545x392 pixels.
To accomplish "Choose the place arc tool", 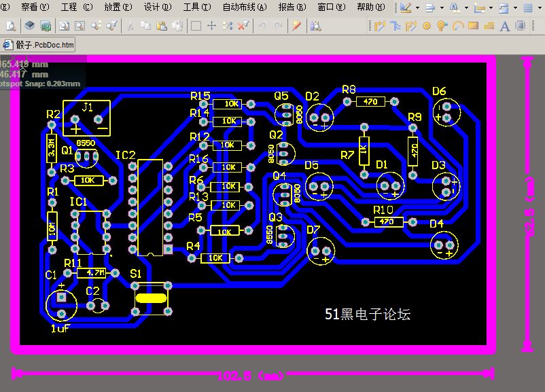I will [459, 26].
